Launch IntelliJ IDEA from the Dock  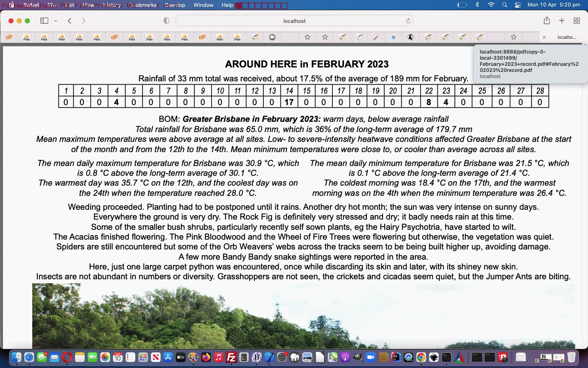pyautogui.click(x=396, y=357)
